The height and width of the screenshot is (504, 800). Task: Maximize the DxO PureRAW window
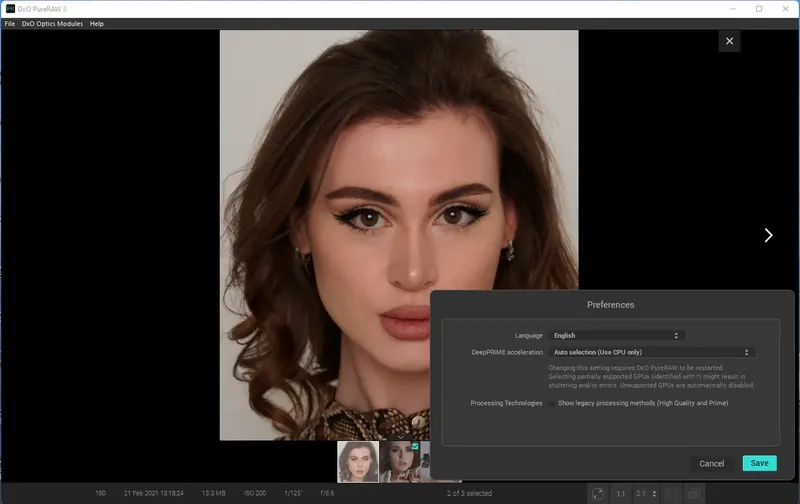click(759, 9)
